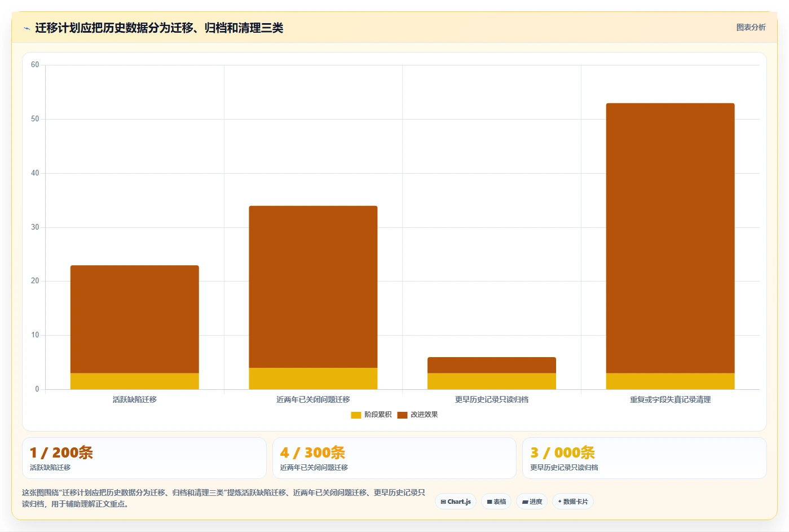
Task: Open the 1 / 200条 data card
Action: pos(144,458)
